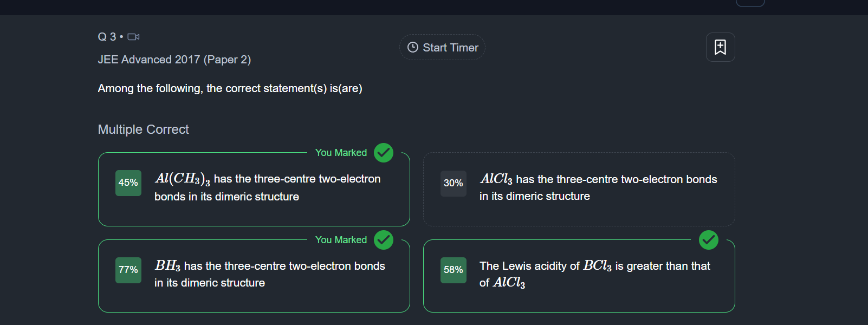Viewport: 868px width, 325px height.
Task: Click the You Marked label above BH3
Action: pos(341,240)
